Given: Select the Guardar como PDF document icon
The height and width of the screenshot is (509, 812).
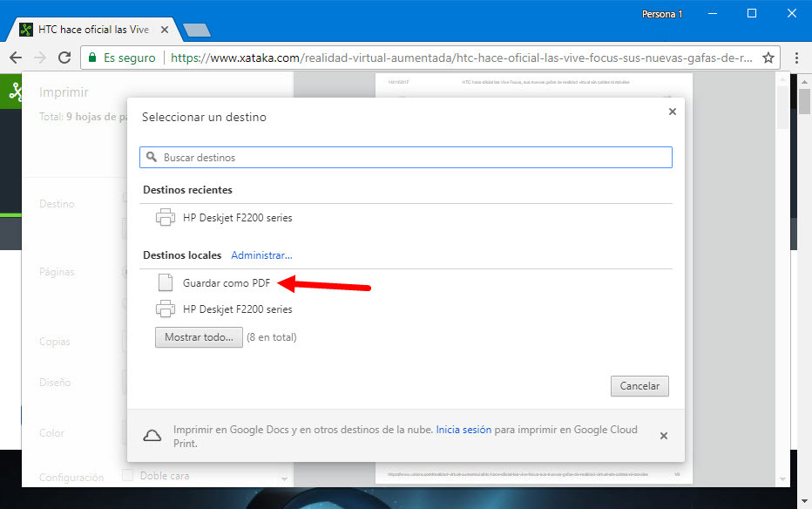Looking at the screenshot, I should pos(166,282).
